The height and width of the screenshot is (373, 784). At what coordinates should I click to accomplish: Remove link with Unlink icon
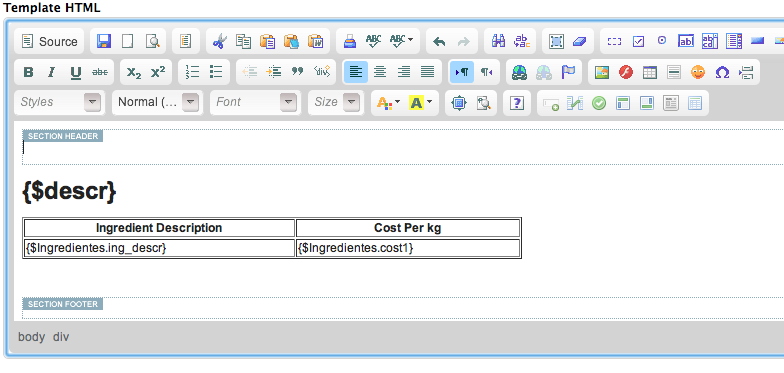544,72
